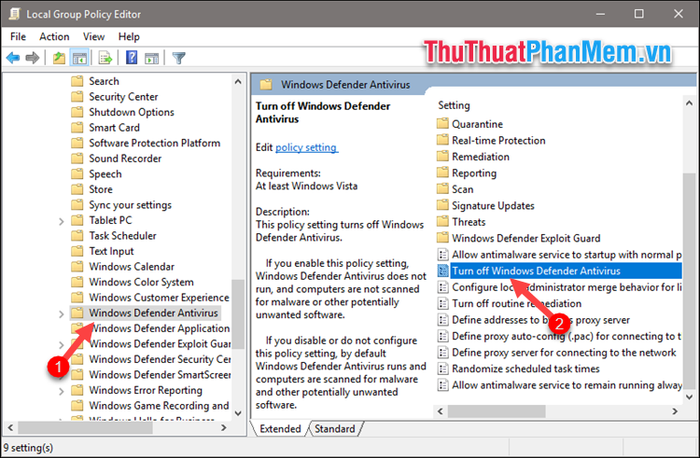700x458 pixels.
Task: Click the policy setting link
Action: click(306, 147)
